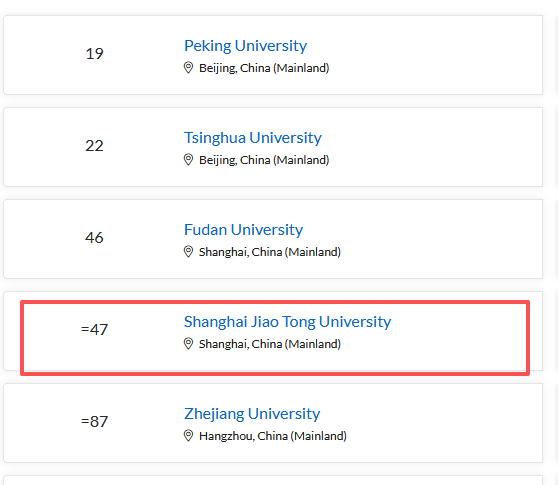Open the Peking University link
The image size is (558, 485).
(x=245, y=46)
